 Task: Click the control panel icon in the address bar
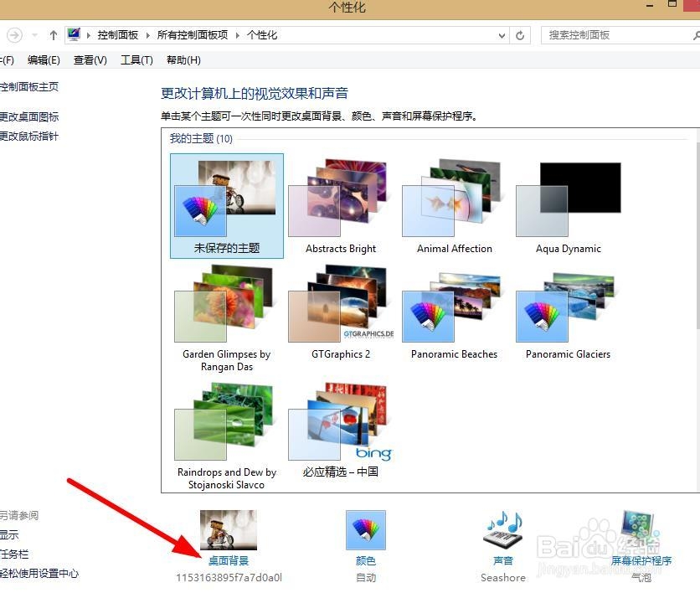point(74,34)
